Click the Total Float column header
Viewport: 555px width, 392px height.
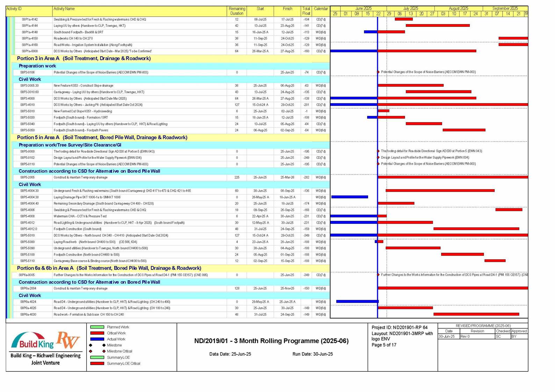[306, 11]
